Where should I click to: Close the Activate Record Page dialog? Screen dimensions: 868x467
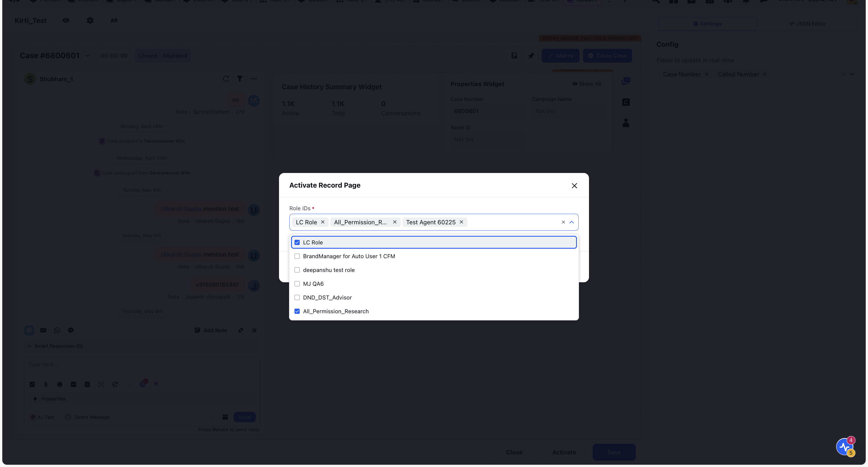[574, 186]
